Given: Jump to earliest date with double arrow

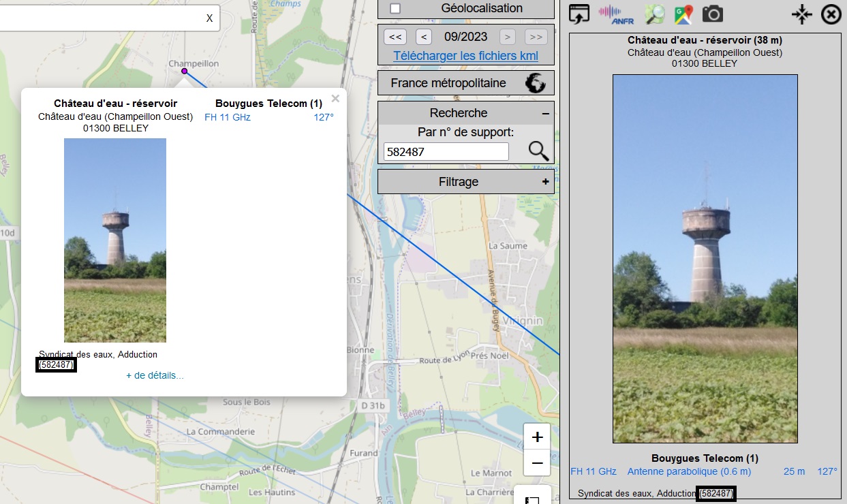Looking at the screenshot, I should coord(395,37).
